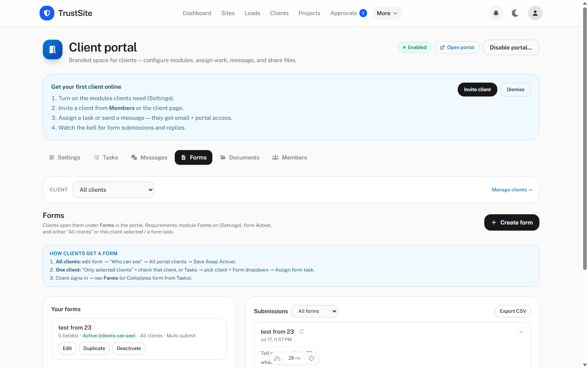Click the TrustSite shield logo
The height and width of the screenshot is (368, 588).
pyautogui.click(x=47, y=13)
